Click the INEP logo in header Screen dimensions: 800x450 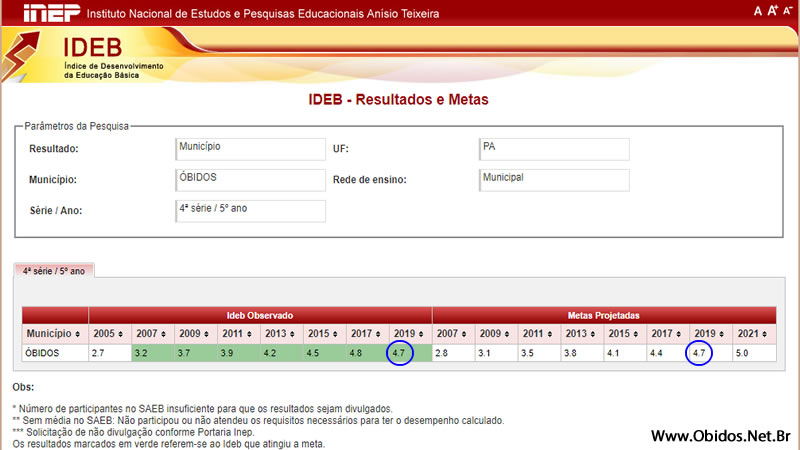(x=52, y=12)
